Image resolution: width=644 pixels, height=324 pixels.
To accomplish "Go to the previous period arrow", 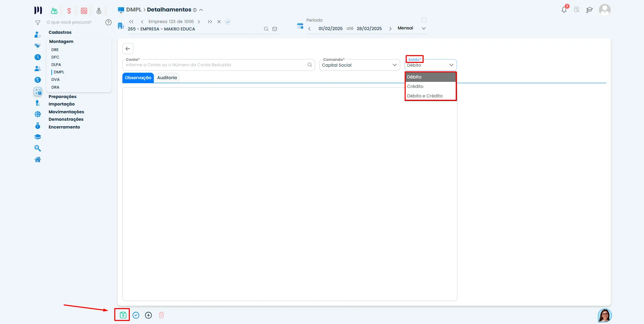I will tap(309, 29).
